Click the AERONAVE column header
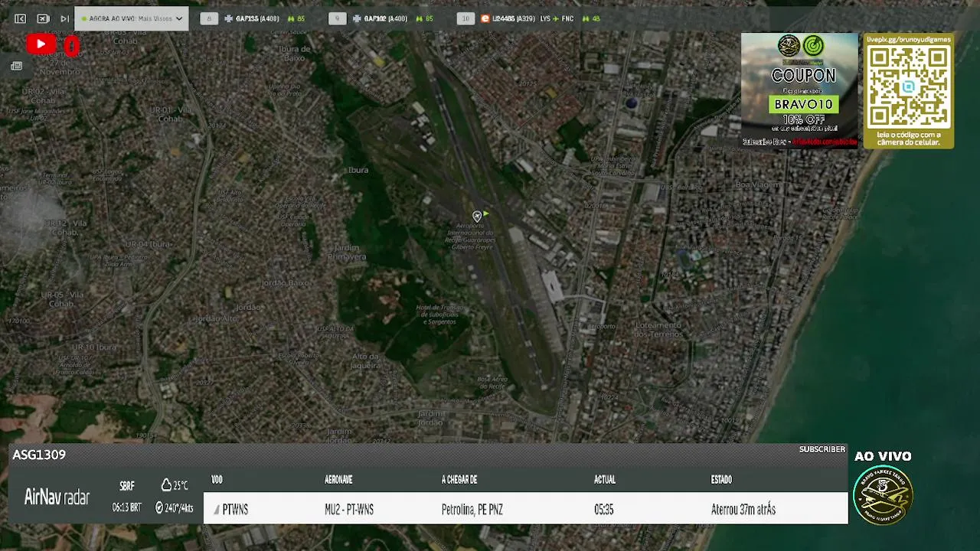Viewport: 980px width, 551px height. coord(338,480)
